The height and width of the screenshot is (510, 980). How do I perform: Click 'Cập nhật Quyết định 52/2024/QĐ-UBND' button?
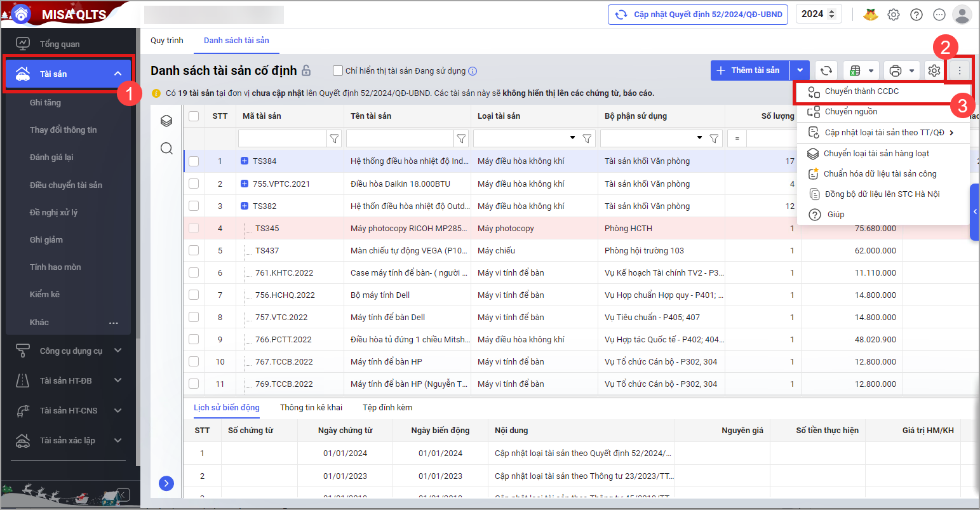pyautogui.click(x=698, y=15)
